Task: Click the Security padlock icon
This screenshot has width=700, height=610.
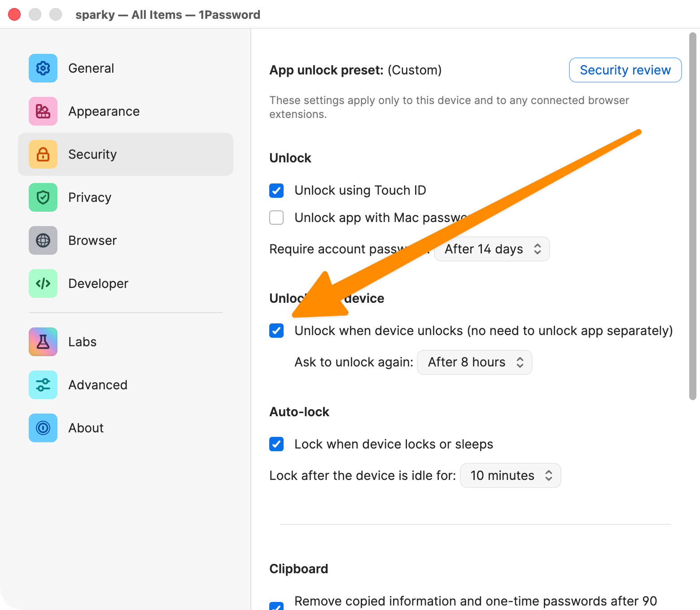Action: pyautogui.click(x=43, y=154)
